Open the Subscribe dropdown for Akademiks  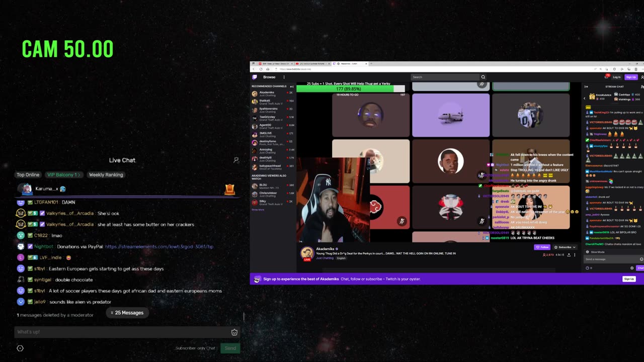point(565,247)
